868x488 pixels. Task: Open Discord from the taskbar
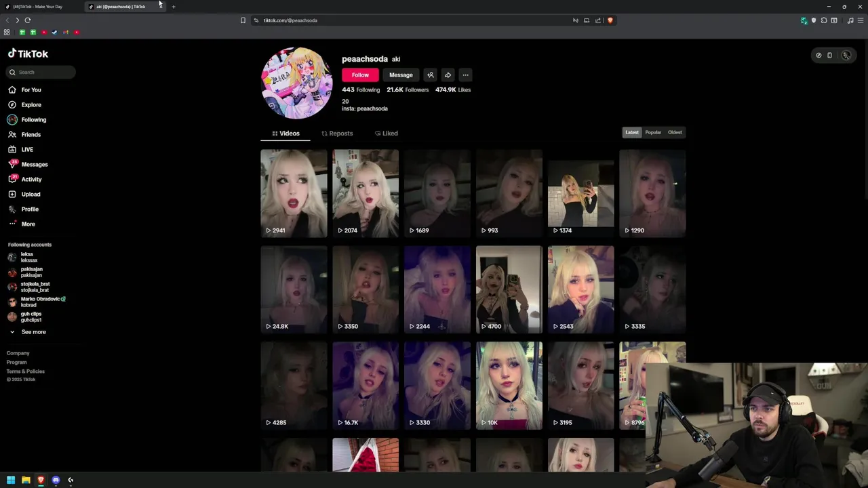(56, 480)
